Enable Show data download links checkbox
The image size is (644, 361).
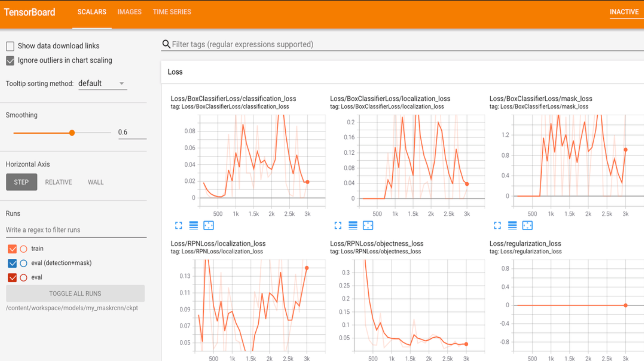(10, 46)
